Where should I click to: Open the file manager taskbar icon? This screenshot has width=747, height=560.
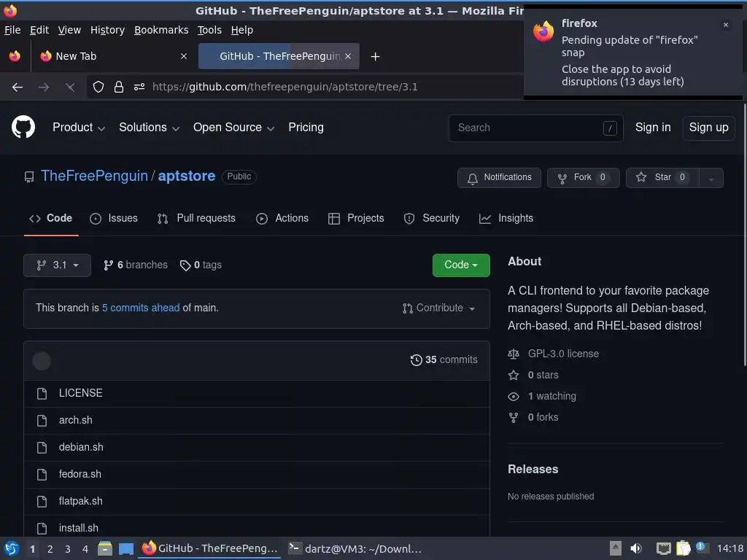pos(105,548)
